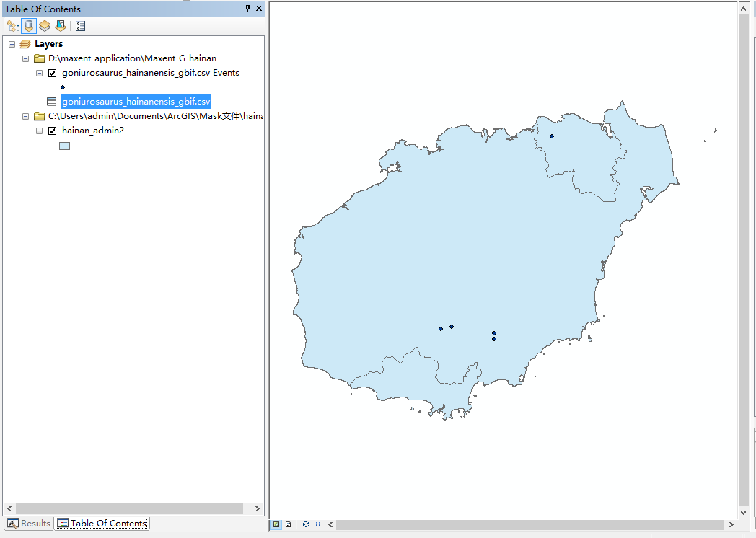Select List By Drawing Order icon
This screenshot has width=756, height=538.
click(x=13, y=25)
